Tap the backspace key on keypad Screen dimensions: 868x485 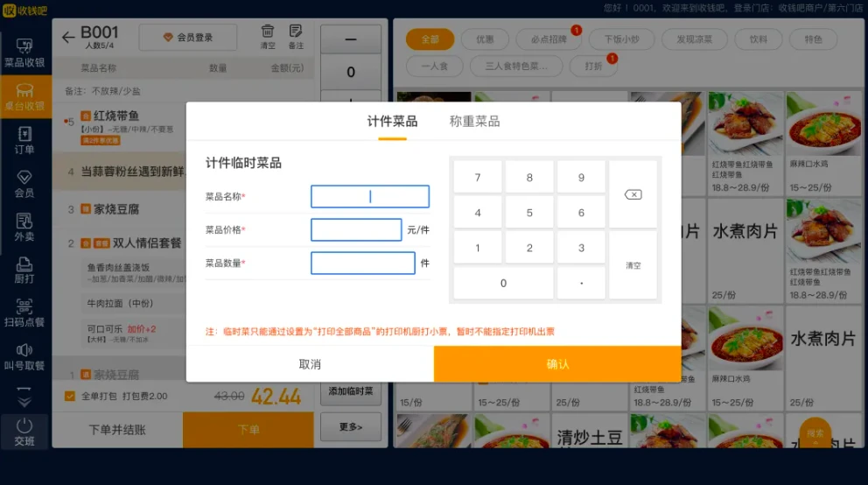633,194
